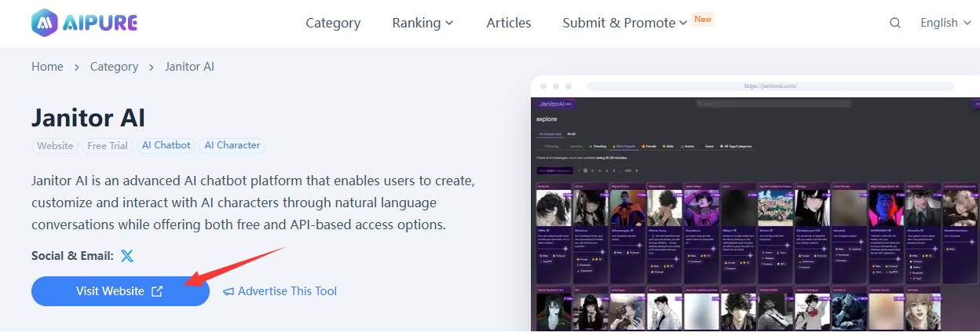Open the search magnifier icon
The width and height of the screenshot is (980, 336).
[x=895, y=23]
